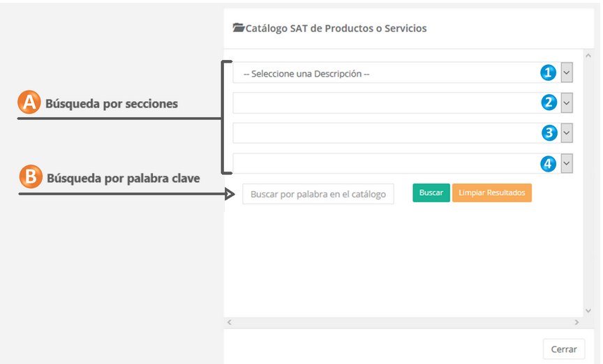Click the orange letter B marker
603x364 pixels.
(30, 177)
